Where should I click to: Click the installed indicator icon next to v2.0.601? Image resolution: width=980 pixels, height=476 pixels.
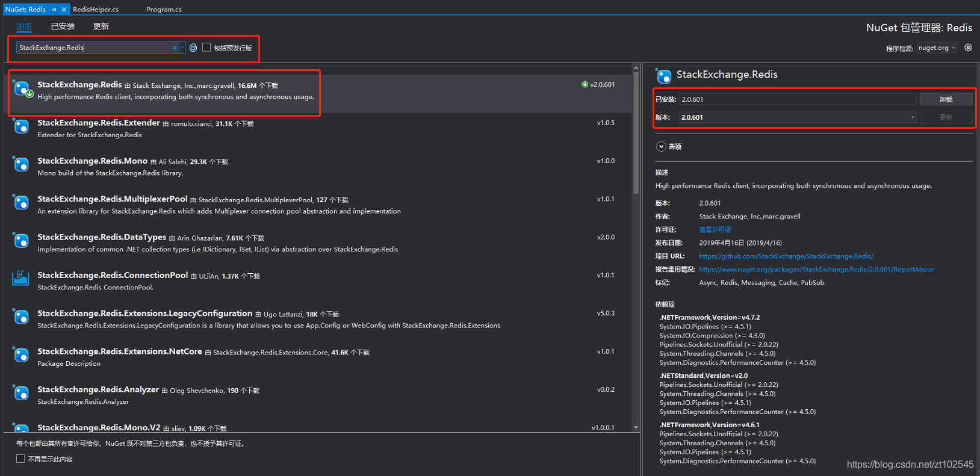point(585,84)
